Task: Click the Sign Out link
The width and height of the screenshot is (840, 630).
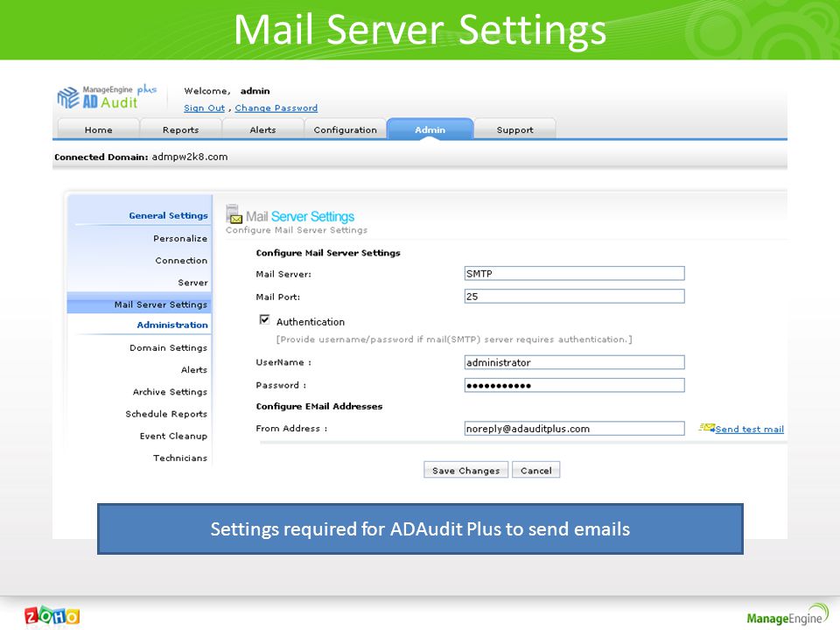Action: click(x=204, y=108)
